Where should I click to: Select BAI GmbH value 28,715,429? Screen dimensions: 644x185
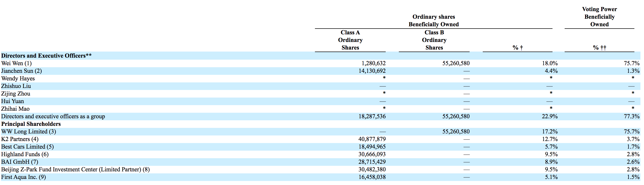tap(372, 162)
